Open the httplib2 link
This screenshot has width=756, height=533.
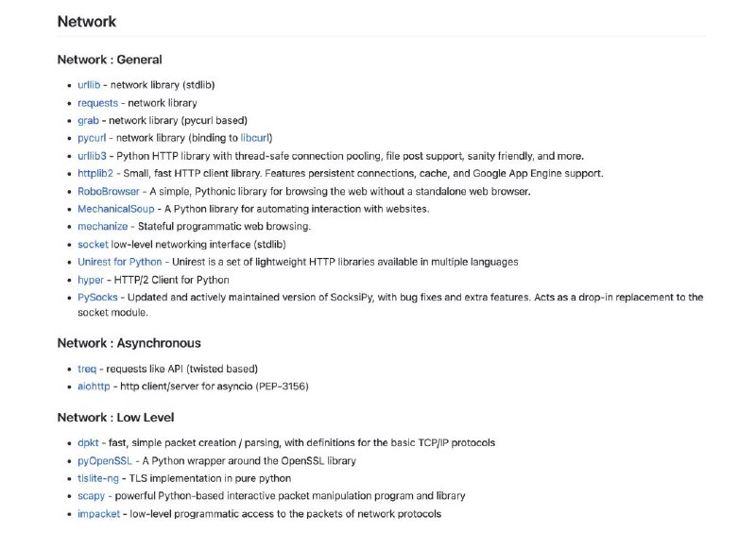(96, 174)
